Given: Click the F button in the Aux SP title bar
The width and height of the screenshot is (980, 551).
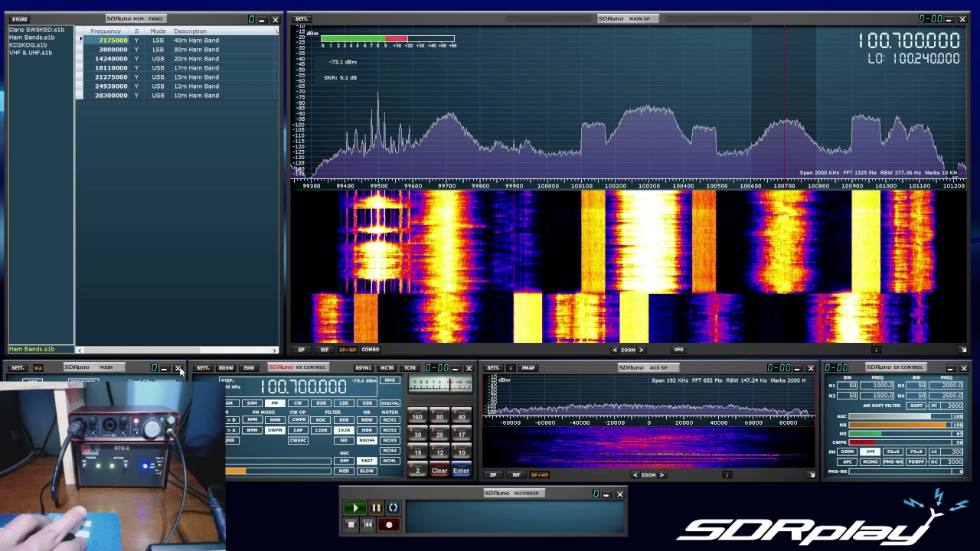Looking at the screenshot, I should [511, 368].
